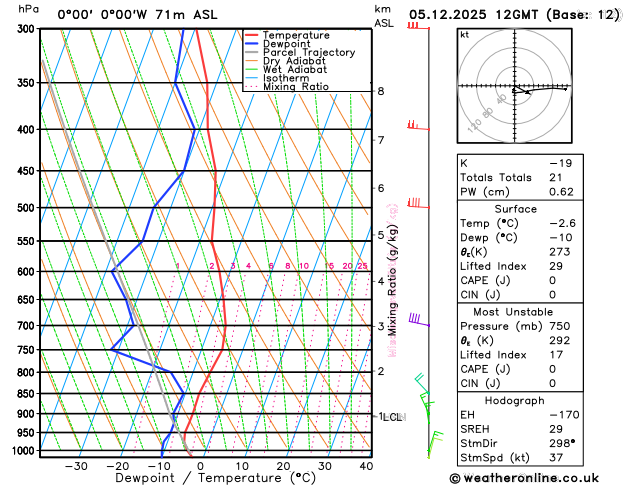This screenshot has height=486, width=629.
Task: Click the 600 hPa pressure label
Action: [x=28, y=271]
